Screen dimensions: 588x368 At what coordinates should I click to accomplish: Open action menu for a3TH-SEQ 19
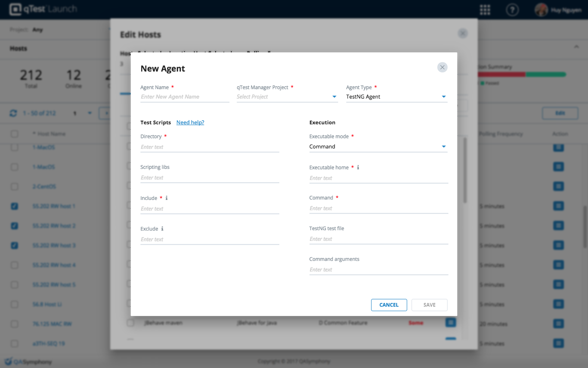tap(558, 343)
